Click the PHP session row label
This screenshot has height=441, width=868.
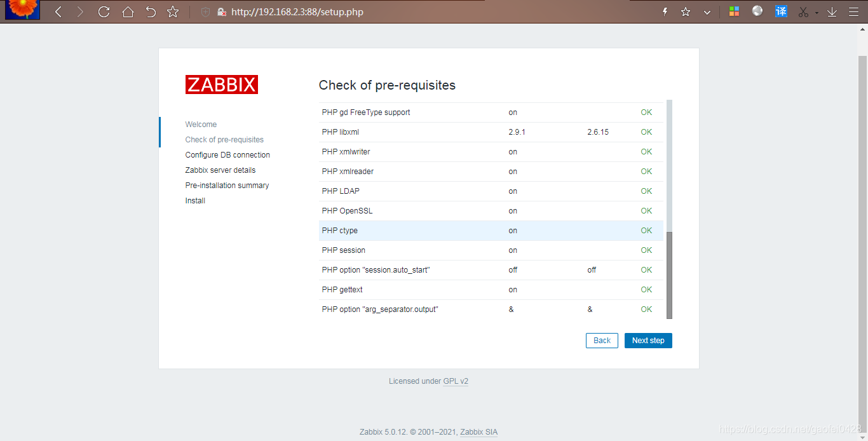(344, 250)
